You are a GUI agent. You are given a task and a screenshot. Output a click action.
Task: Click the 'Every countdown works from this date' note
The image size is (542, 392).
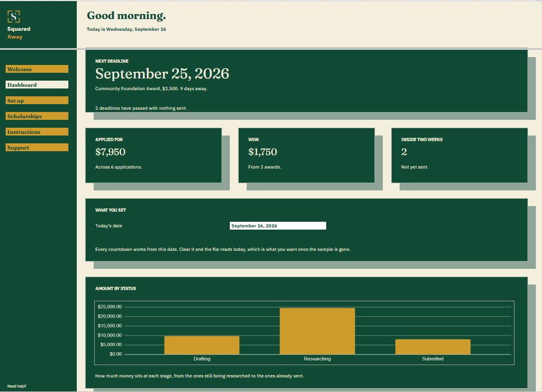click(x=223, y=249)
